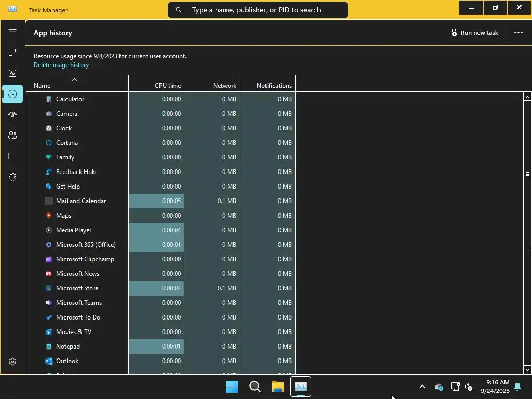Click the Microsoft Teams icon
Viewport: 532px width, 399px height.
pyautogui.click(x=48, y=303)
